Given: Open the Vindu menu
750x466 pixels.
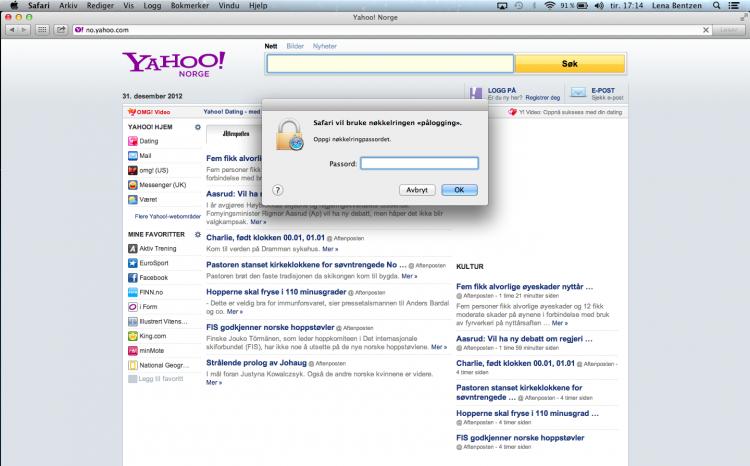Looking at the screenshot, I should pos(229,6).
